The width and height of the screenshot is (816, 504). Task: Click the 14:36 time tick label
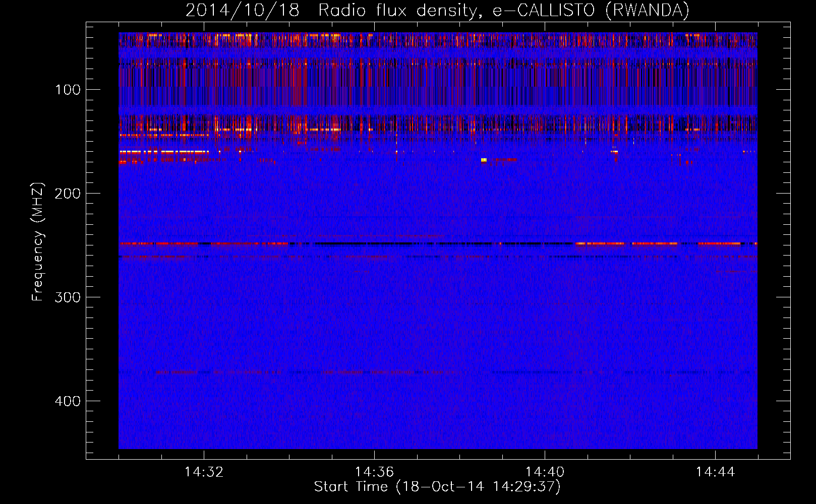(x=374, y=472)
